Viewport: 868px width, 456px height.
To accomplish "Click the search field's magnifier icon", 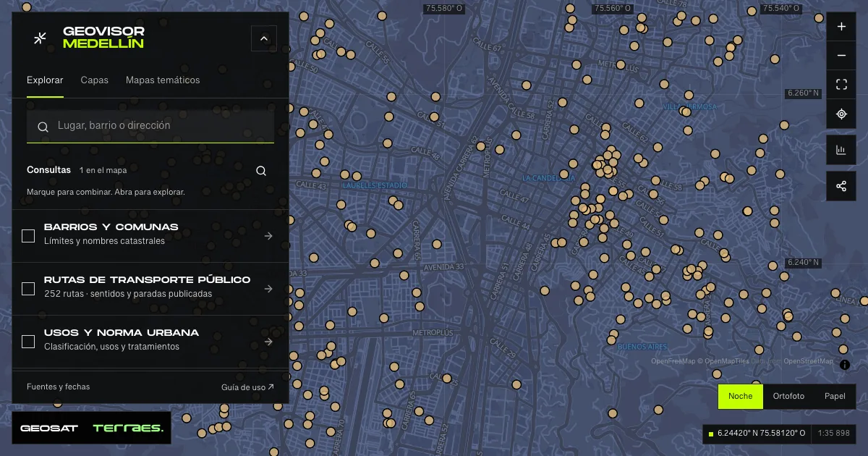I will coord(43,127).
